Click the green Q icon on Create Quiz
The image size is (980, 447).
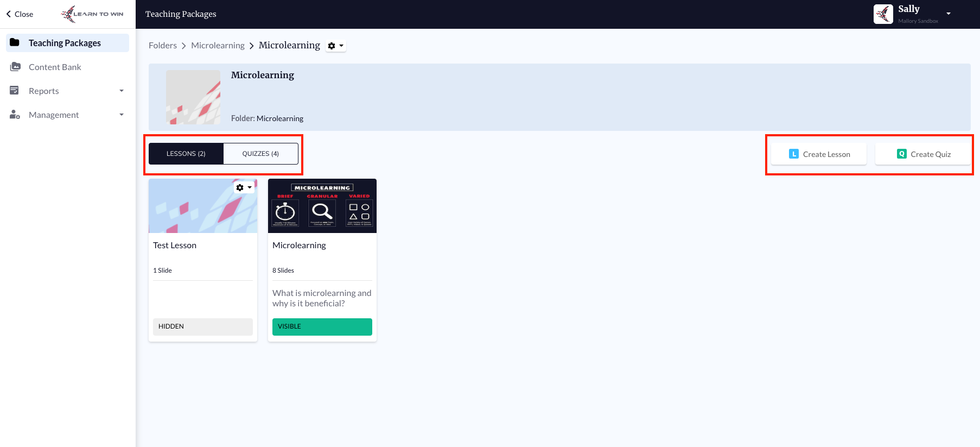(901, 154)
